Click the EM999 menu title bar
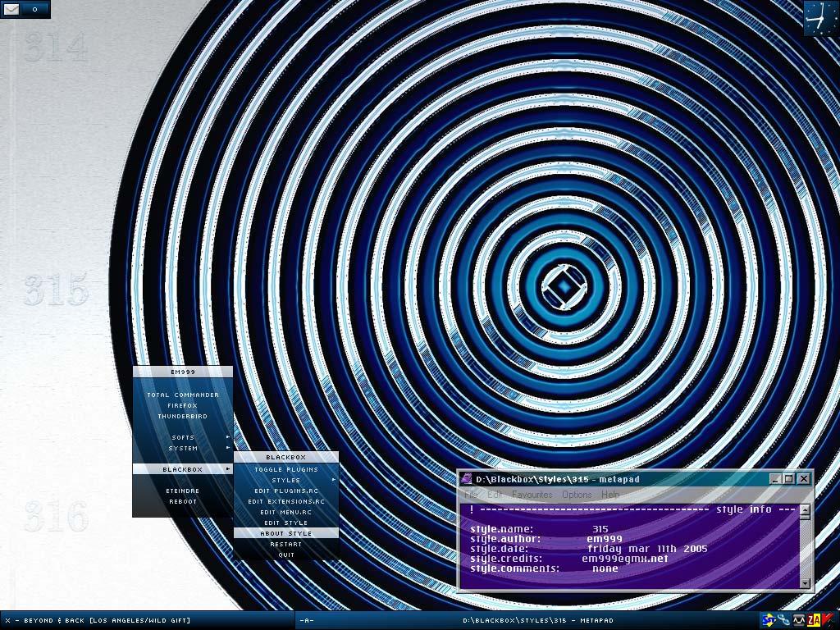The width and height of the screenshot is (840, 630). click(x=183, y=372)
